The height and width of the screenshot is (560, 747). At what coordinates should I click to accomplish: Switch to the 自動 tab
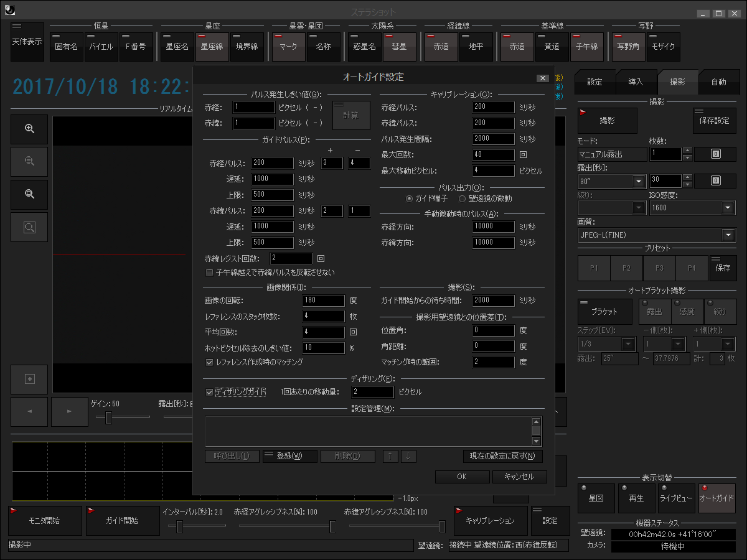(x=718, y=82)
